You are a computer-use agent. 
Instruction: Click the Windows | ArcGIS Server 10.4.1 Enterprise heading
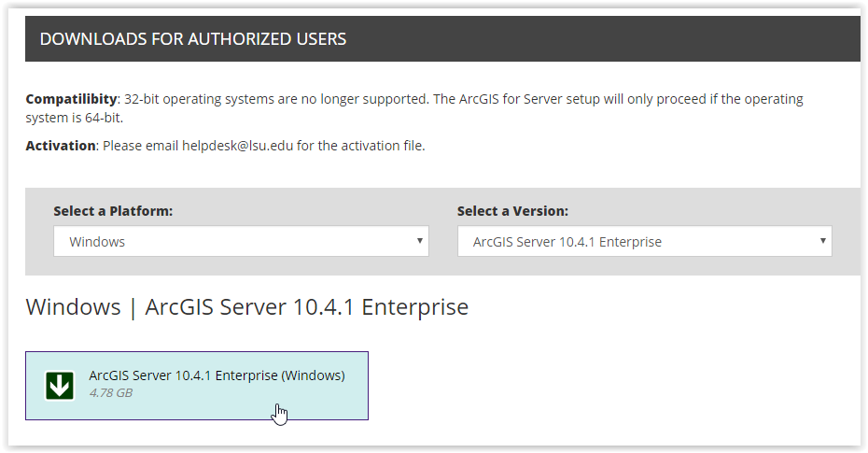(247, 306)
